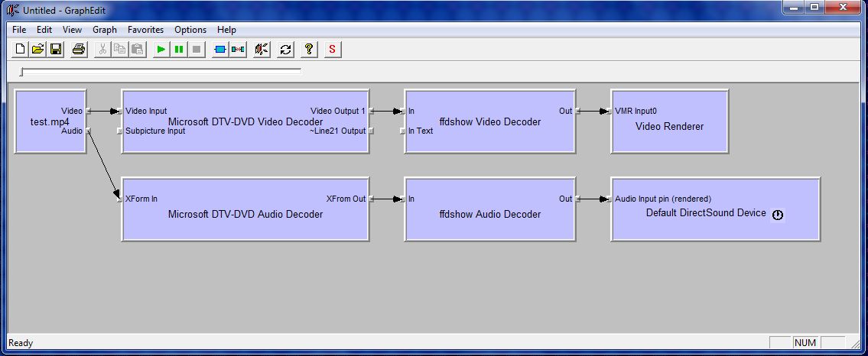Viewport: 868px width, 356px height.
Task: Open a graph file with folder icon
Action: pyautogui.click(x=37, y=49)
